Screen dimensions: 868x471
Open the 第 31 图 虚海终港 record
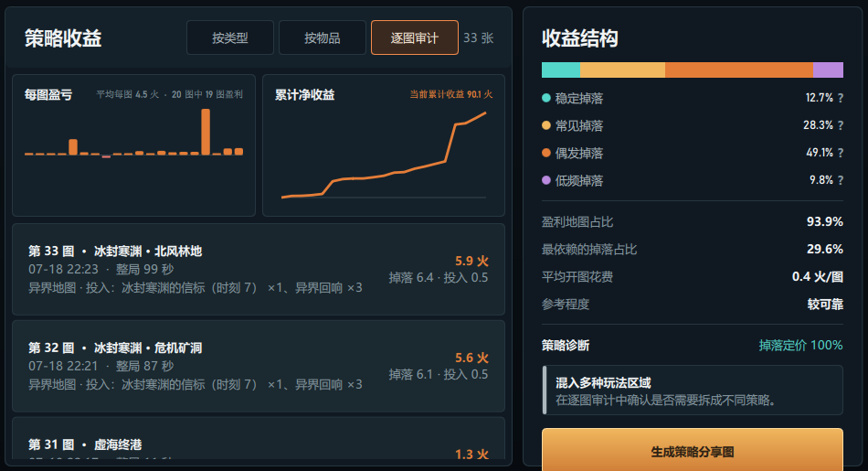pos(259,438)
